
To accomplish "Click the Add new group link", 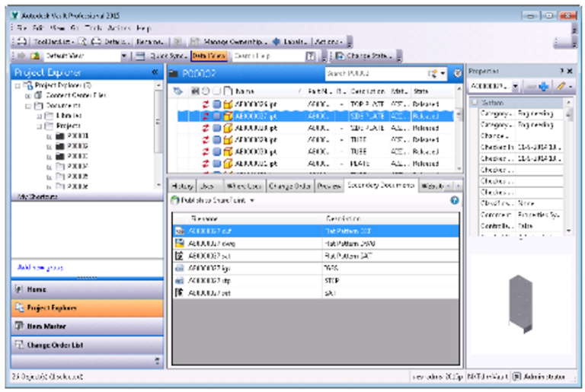I will click(x=40, y=267).
